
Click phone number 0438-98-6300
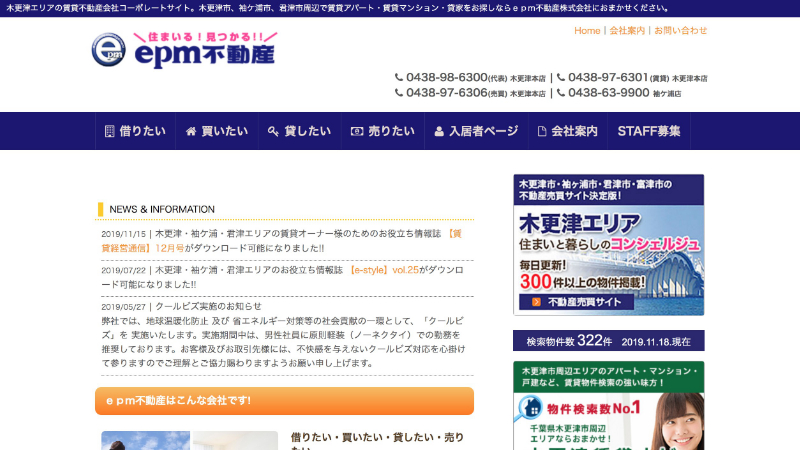pyautogui.click(x=446, y=77)
